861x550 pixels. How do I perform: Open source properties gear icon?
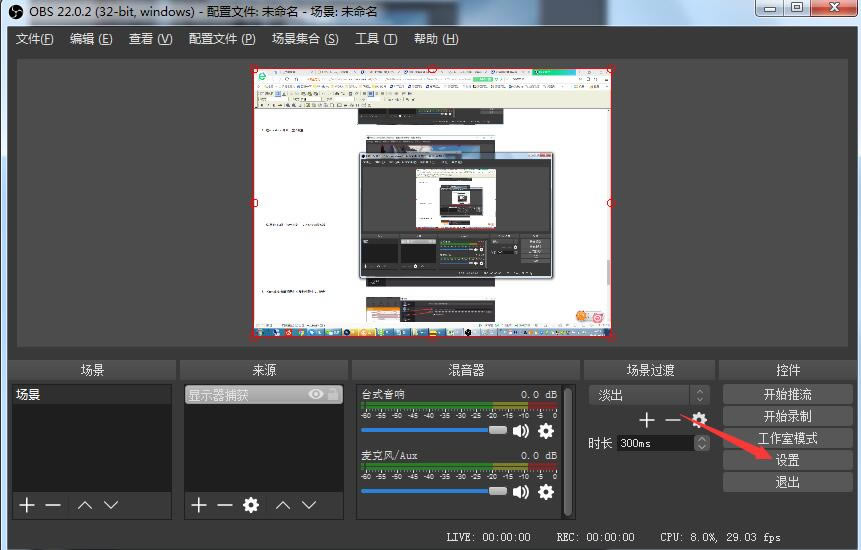pos(251,505)
